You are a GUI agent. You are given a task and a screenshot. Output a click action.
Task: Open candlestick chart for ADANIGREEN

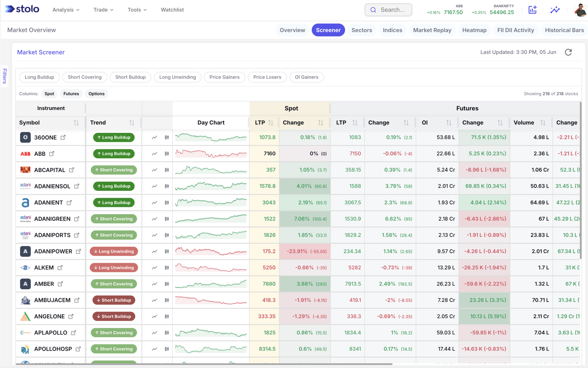(x=167, y=219)
